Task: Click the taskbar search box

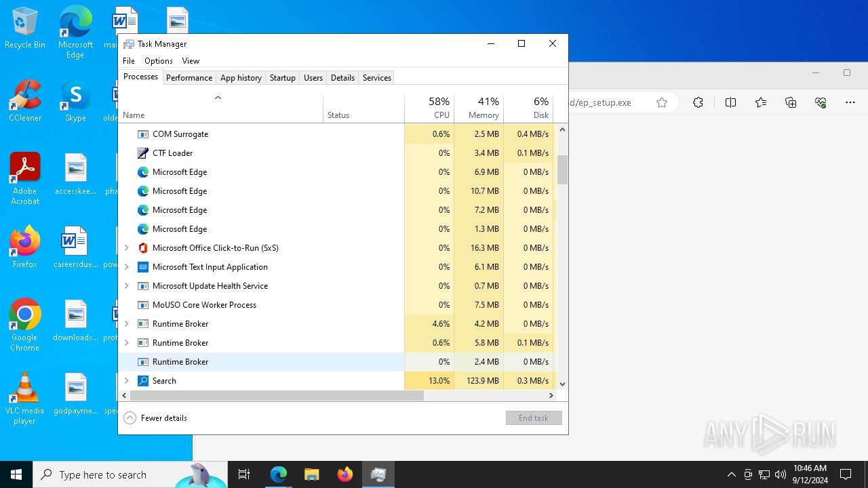Action: click(x=130, y=474)
